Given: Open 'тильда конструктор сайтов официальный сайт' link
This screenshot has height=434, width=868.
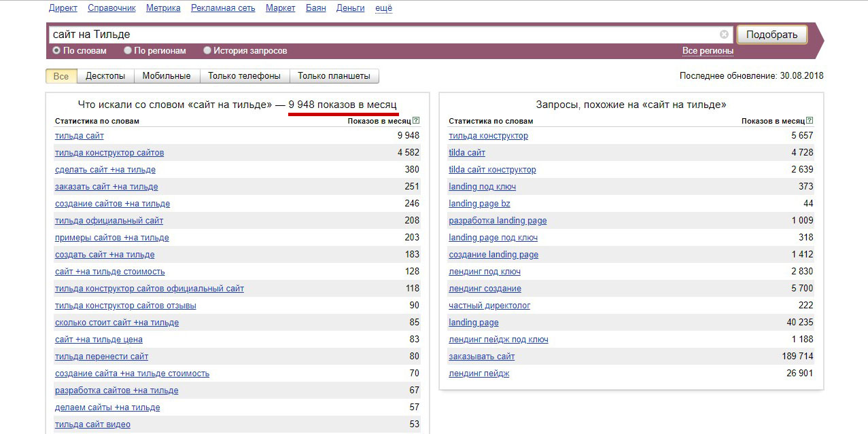Looking at the screenshot, I should point(150,289).
